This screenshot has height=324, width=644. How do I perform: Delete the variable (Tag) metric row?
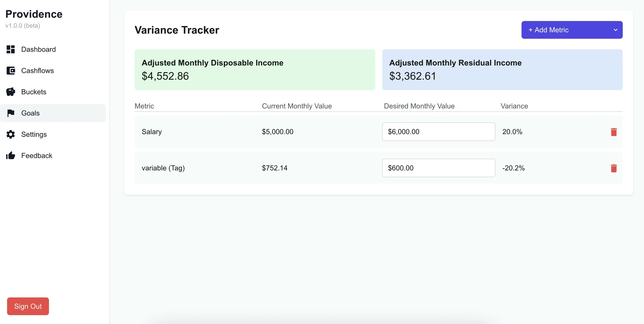[x=613, y=168]
